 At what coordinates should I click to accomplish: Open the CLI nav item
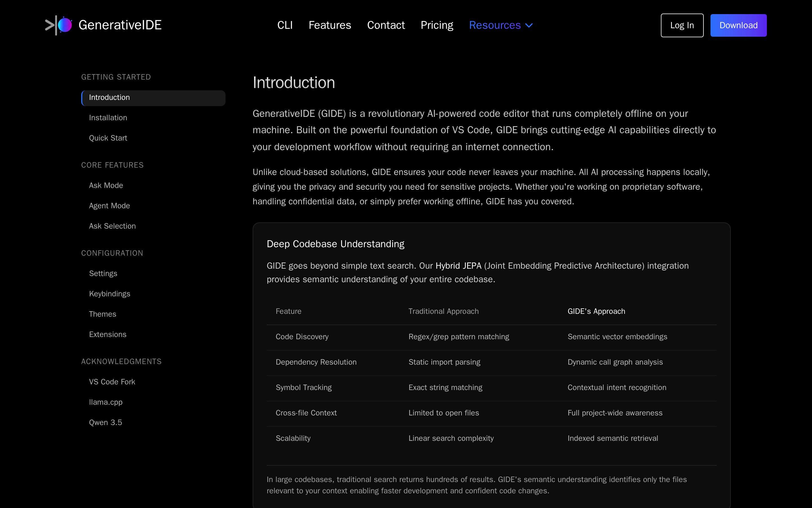pyautogui.click(x=285, y=25)
